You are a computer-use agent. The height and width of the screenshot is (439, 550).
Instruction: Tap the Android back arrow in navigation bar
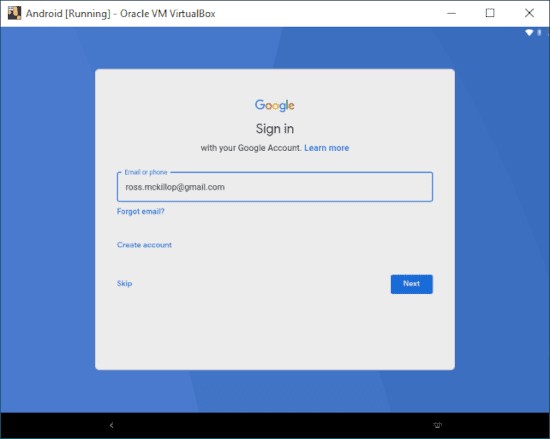coord(112,425)
